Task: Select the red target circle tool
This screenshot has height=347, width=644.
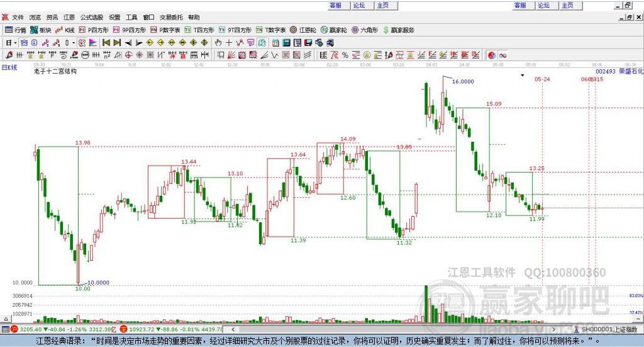Action: [x=128, y=55]
